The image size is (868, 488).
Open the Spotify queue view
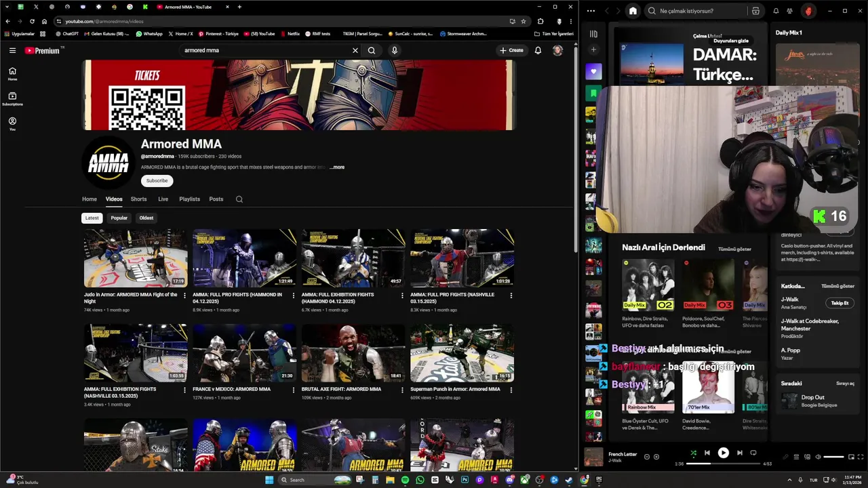(796, 457)
